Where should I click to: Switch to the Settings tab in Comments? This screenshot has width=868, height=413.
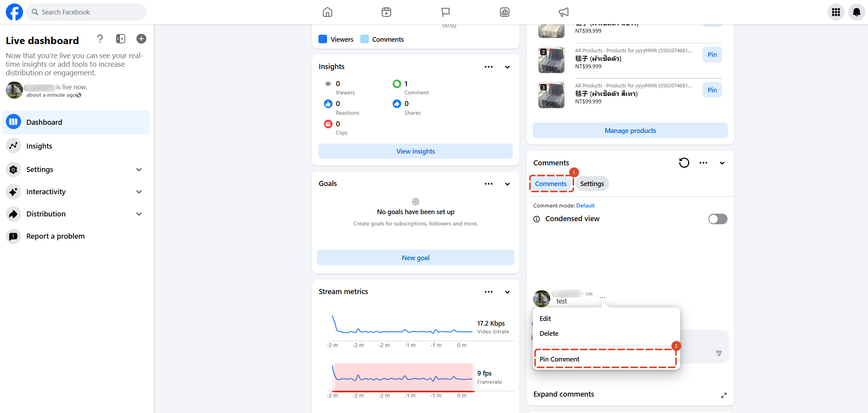coord(592,184)
